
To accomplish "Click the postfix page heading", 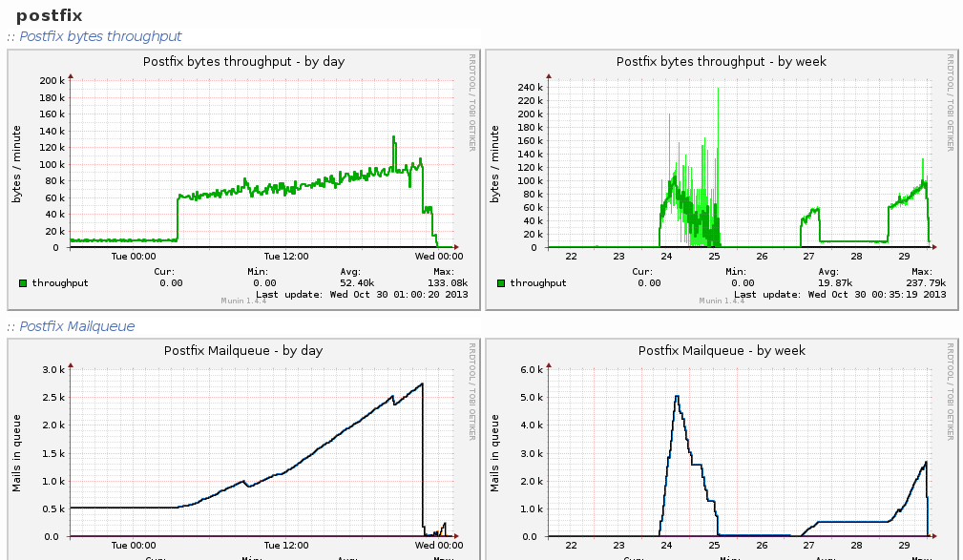I will click(x=50, y=15).
